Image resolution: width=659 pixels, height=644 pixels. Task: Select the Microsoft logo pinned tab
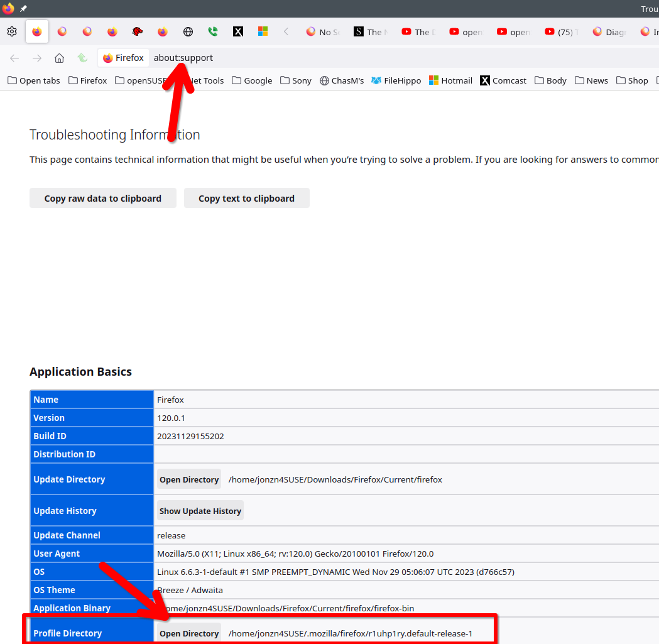coord(263,31)
